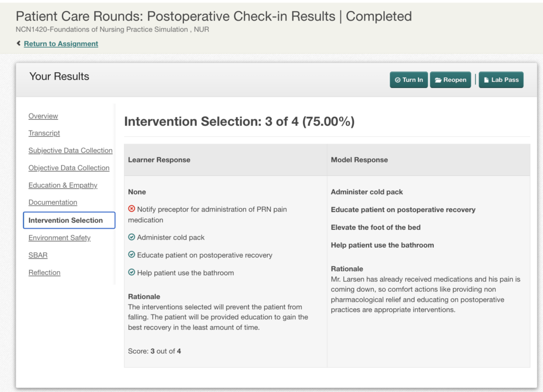The image size is (543, 392).
Task: Reopen the assignment with Reopen button
Action: tap(450, 80)
